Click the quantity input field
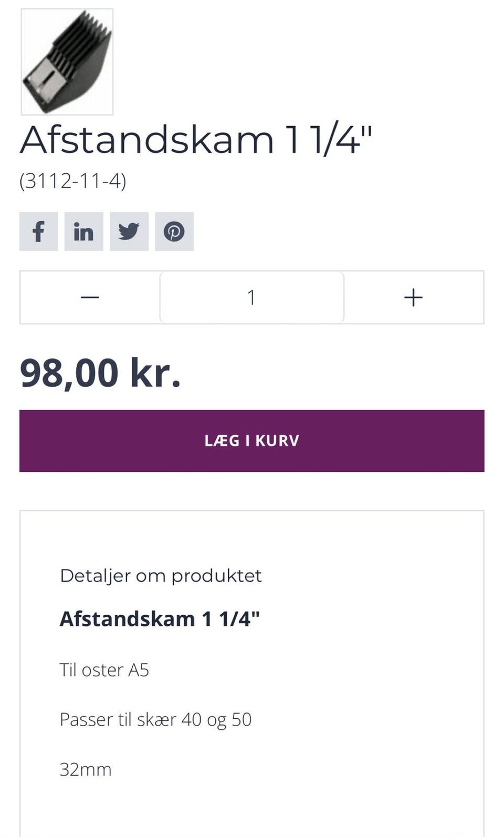Screen dimensions: 504x837 251,297
